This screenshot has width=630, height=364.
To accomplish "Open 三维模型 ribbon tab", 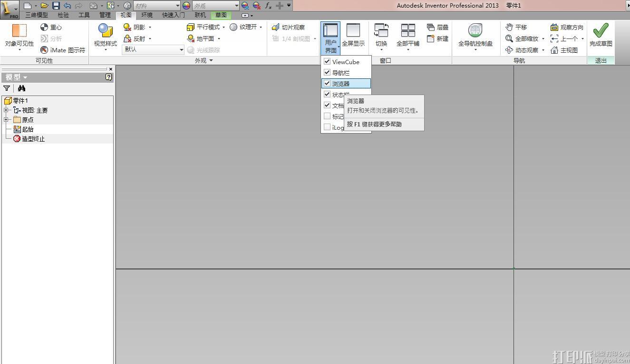I will pyautogui.click(x=37, y=15).
